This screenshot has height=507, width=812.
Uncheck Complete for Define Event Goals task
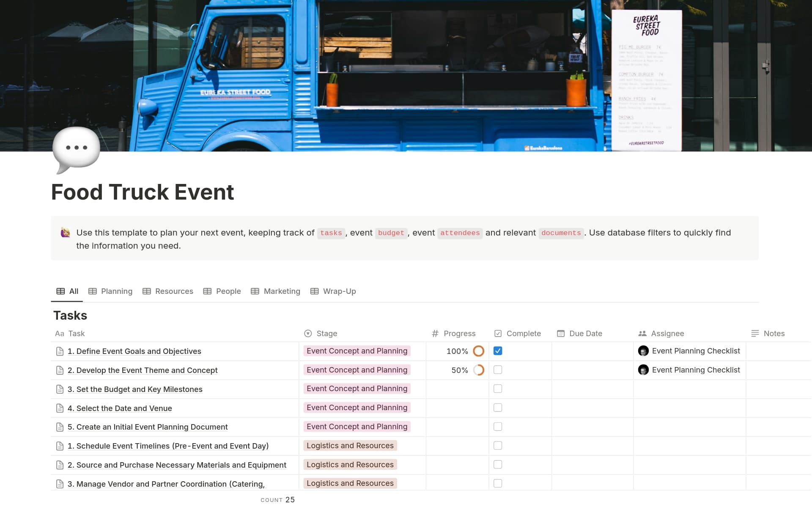[498, 351]
